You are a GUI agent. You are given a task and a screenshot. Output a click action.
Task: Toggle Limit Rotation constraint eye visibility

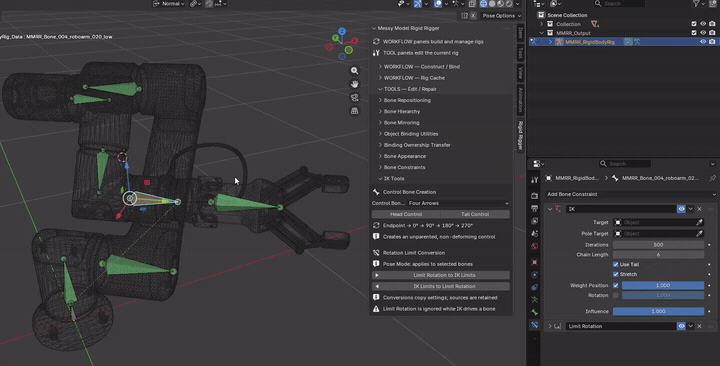681,326
